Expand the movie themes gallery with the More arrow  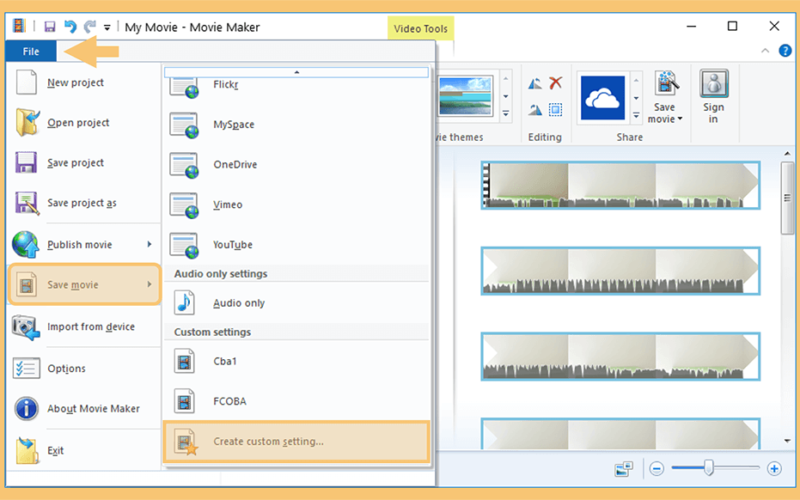pos(506,113)
